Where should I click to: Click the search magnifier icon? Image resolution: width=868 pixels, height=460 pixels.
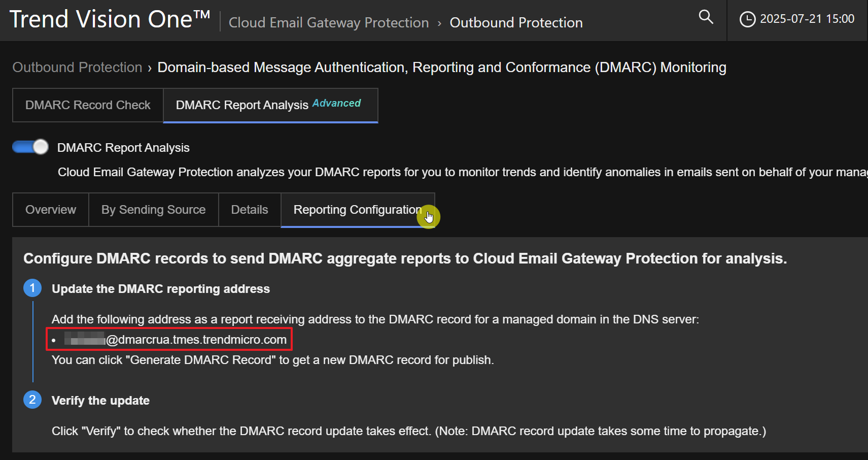[706, 17]
